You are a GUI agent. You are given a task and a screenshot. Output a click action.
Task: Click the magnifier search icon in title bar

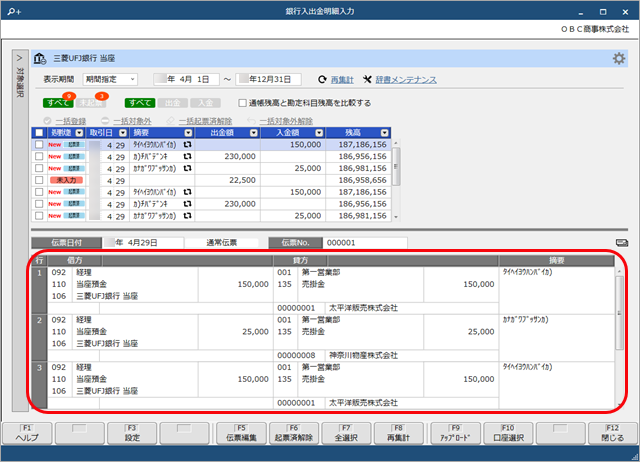pos(14,11)
